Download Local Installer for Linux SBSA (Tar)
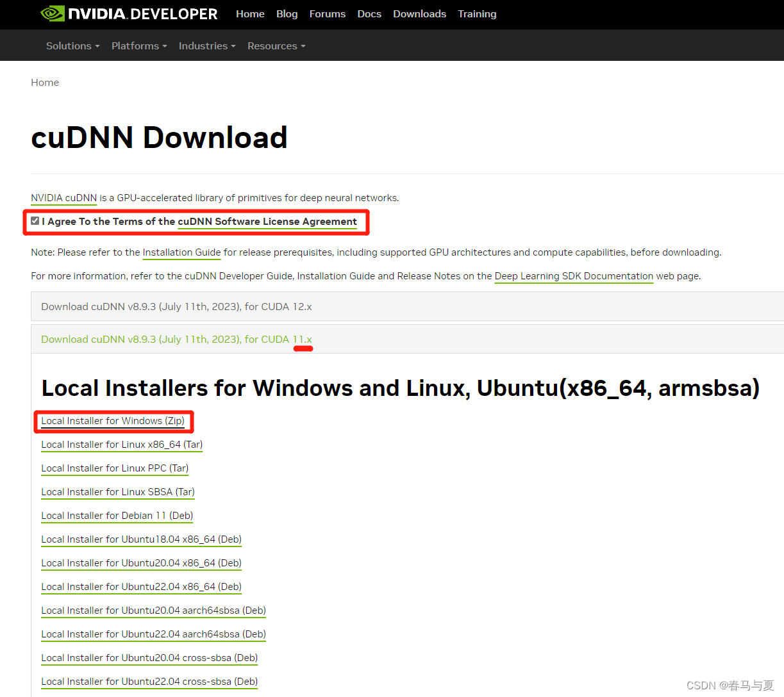This screenshot has height=697, width=784. tap(118, 492)
